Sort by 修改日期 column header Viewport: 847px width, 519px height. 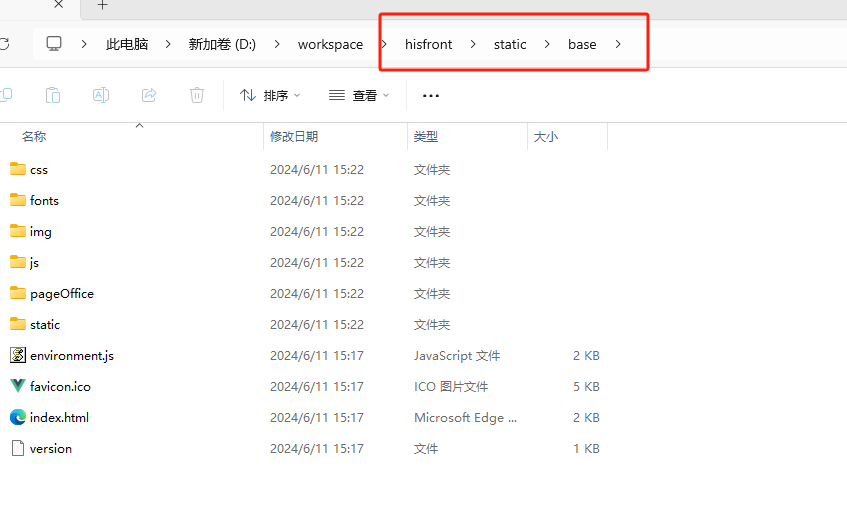294,137
